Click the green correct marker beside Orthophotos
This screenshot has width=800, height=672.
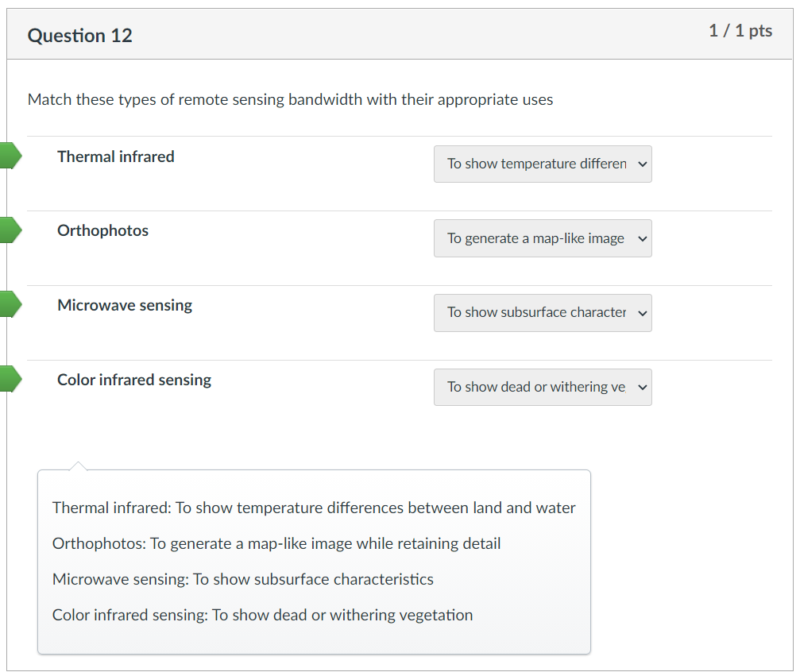coord(10,230)
